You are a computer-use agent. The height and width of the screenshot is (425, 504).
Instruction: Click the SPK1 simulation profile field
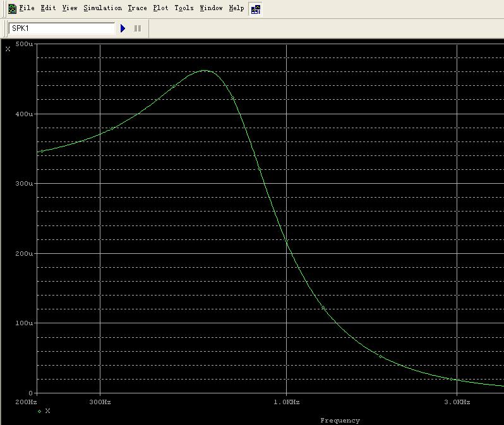(61, 28)
